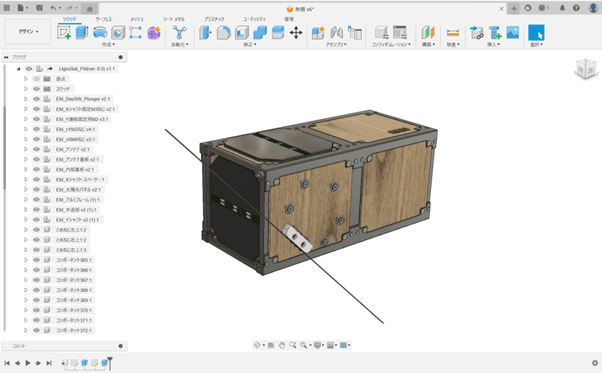Select the Press Pull tool

tap(205, 33)
